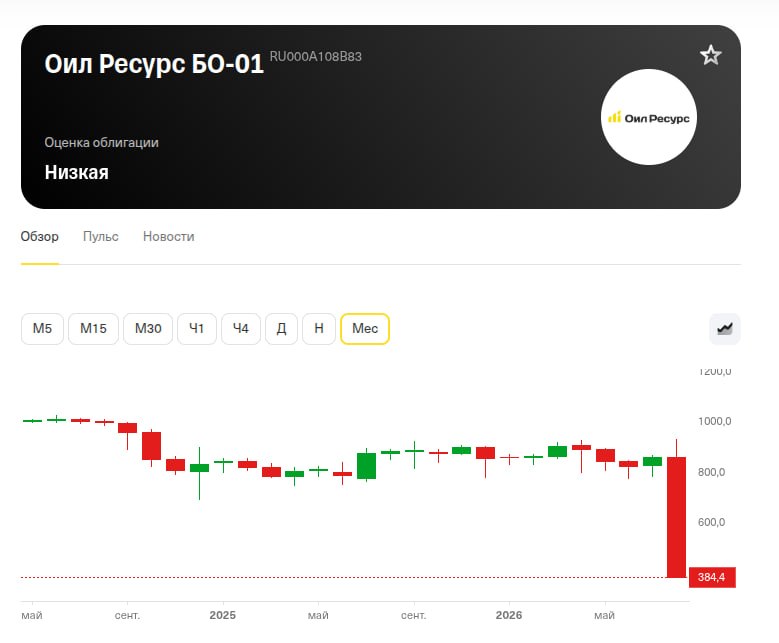This screenshot has height=643, width=779.
Task: Select the Н weekly timeframe
Action: [x=319, y=328]
